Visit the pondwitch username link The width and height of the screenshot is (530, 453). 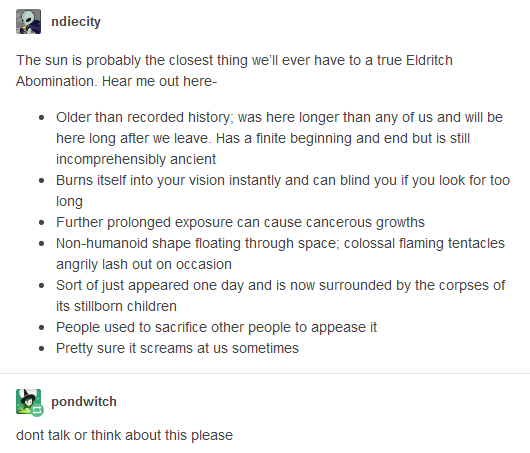click(84, 402)
